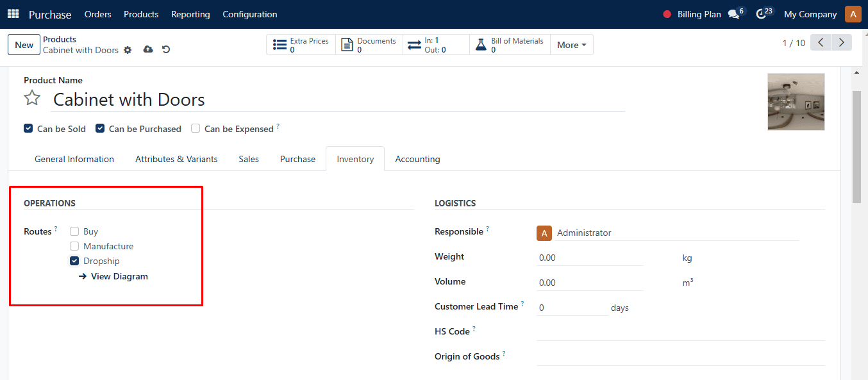This screenshot has width=868, height=380.
Task: Check the Manufacture route checkbox
Action: coord(74,246)
